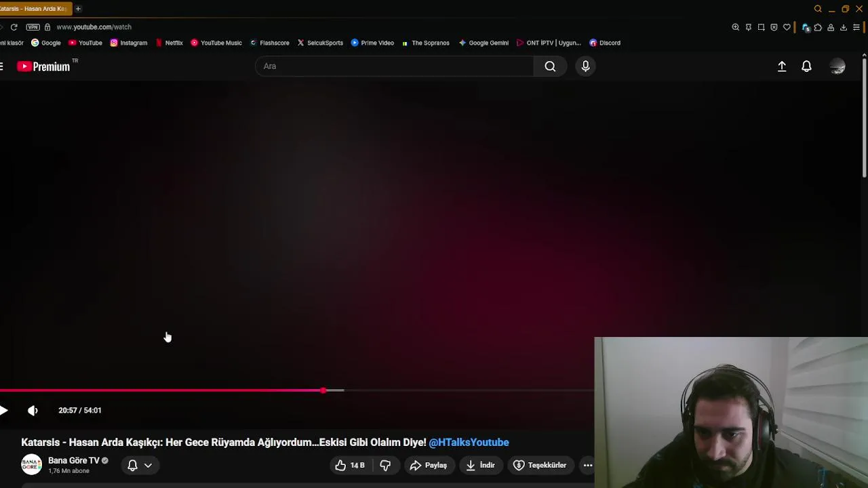The image size is (868, 488).
Task: Open the @HTalksYoutube channel mention link
Action: point(469,442)
